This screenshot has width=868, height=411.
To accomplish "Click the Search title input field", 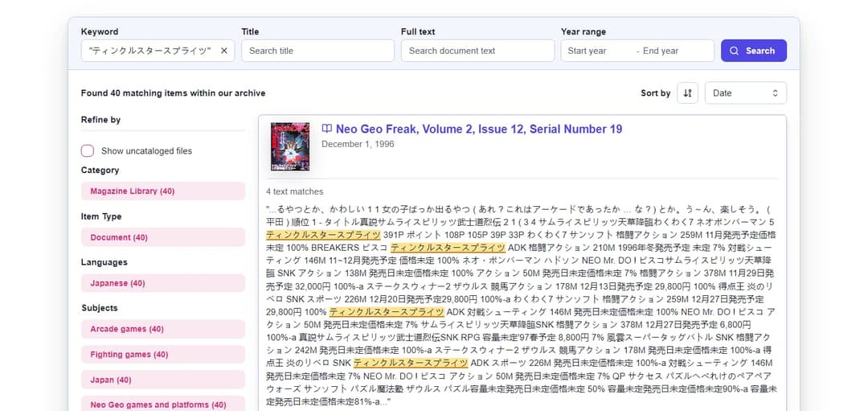I will (x=317, y=51).
